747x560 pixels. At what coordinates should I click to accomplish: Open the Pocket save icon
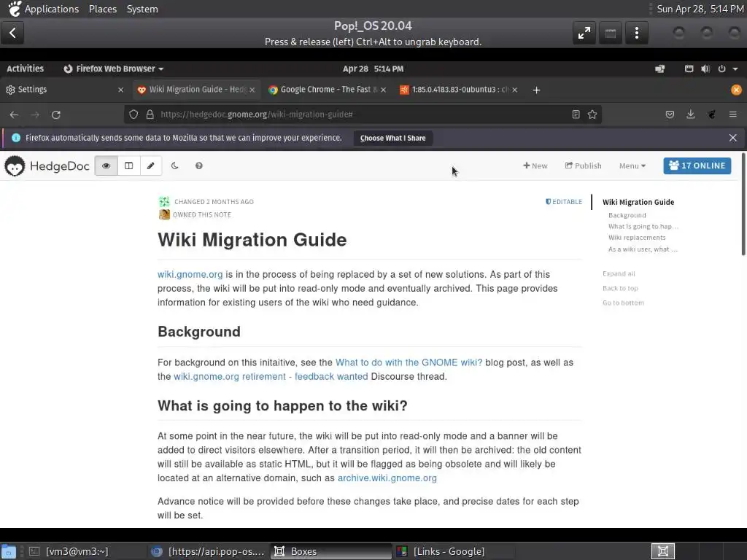pyautogui.click(x=670, y=114)
